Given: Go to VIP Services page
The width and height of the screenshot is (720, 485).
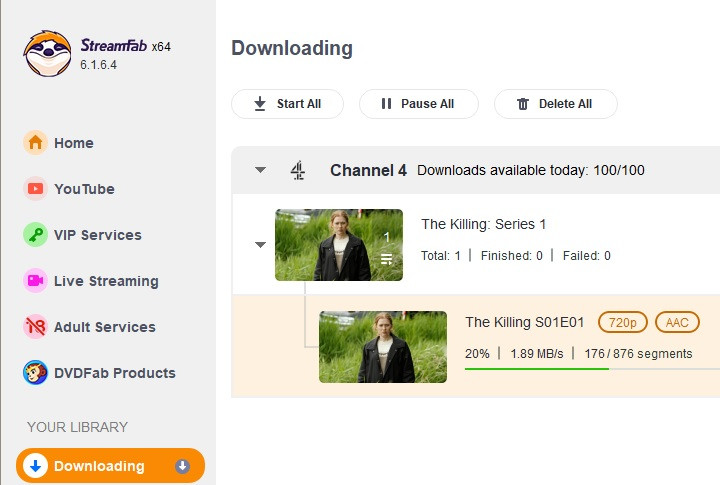Looking at the screenshot, I should [x=97, y=235].
